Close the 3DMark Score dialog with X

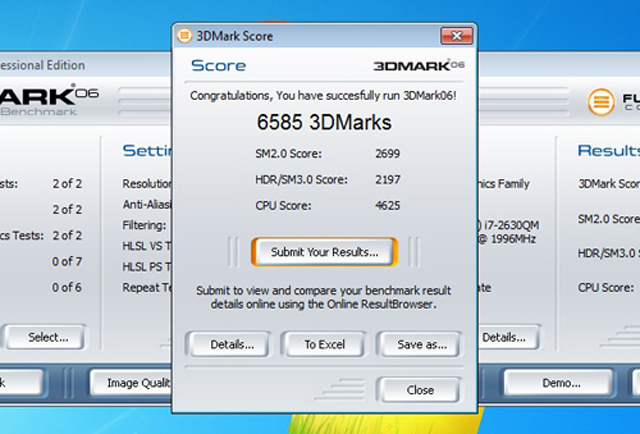click(x=457, y=36)
